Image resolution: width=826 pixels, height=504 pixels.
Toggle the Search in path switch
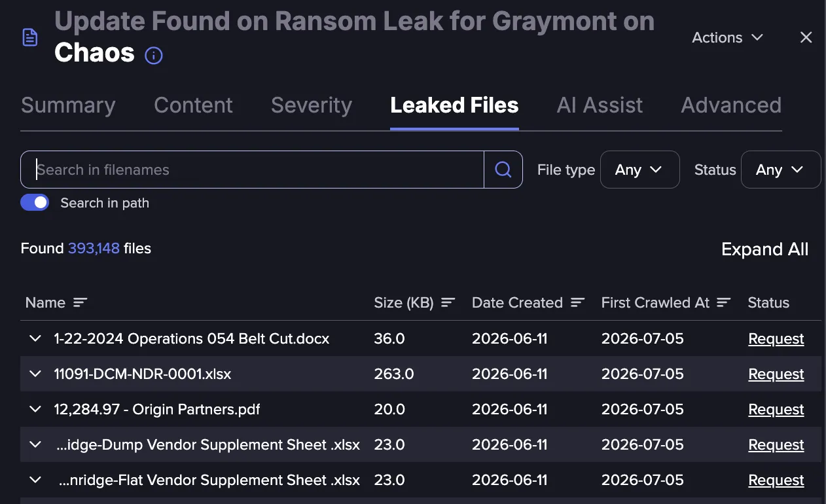[35, 203]
